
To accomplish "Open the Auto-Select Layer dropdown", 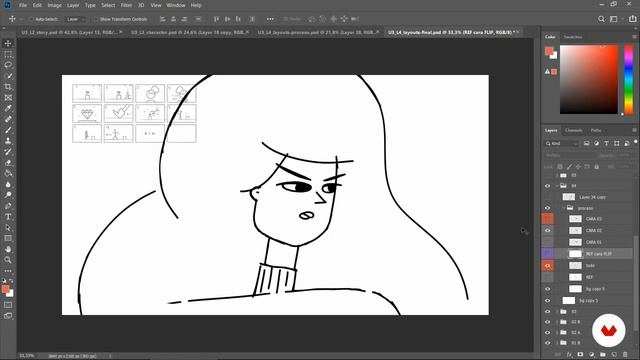I will (x=76, y=19).
